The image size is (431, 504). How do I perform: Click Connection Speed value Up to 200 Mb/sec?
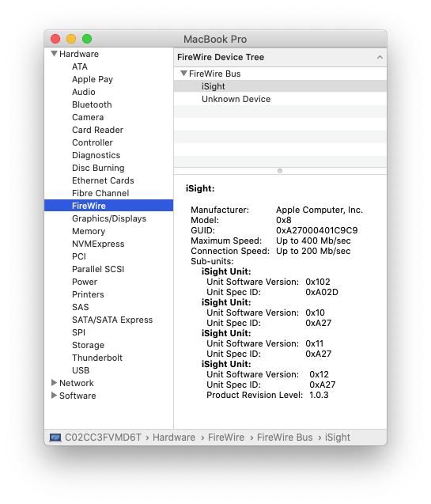coord(313,251)
